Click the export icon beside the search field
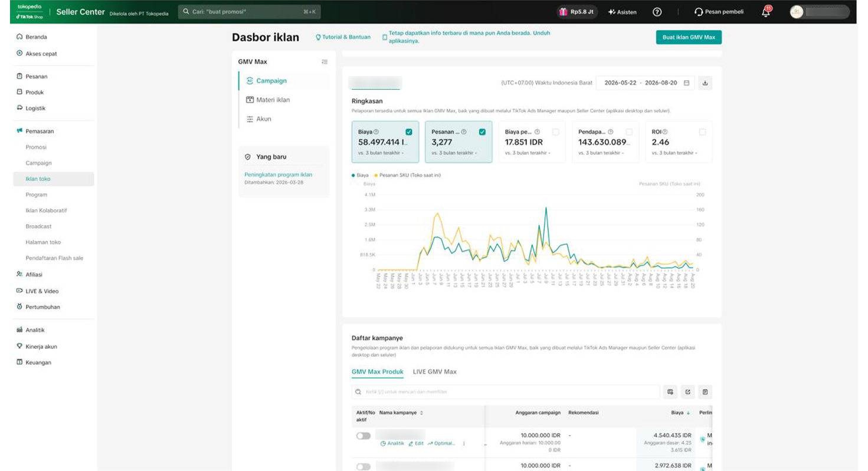Viewport: 868px width, 471px height. pyautogui.click(x=687, y=392)
